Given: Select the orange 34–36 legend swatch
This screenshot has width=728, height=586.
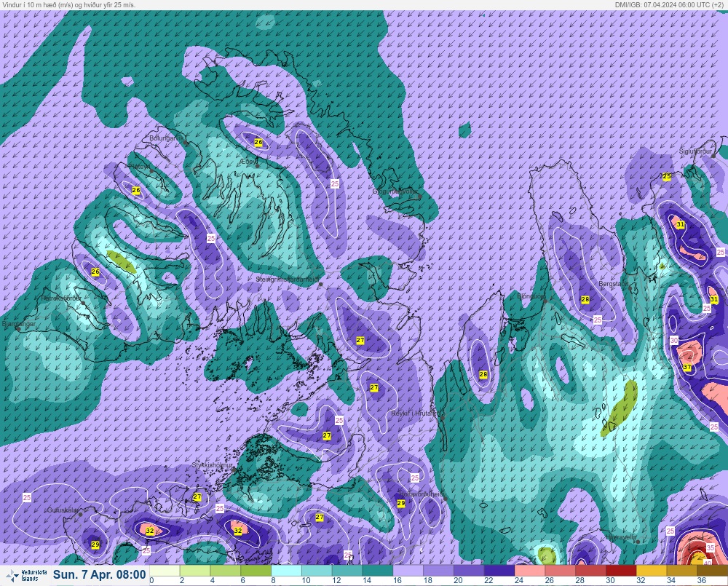Looking at the screenshot, I should pyautogui.click(x=681, y=570).
